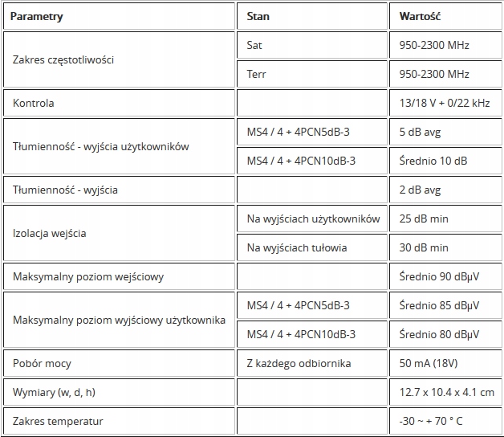Select the Zakres temperatur parameter cell
The width and height of the screenshot is (504, 437).
pyautogui.click(x=58, y=421)
